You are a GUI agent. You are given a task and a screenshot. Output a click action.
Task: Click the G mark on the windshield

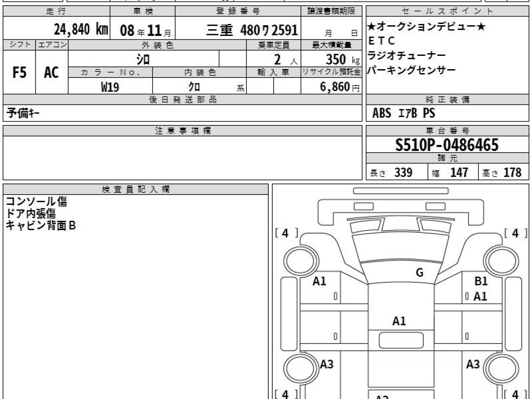(419, 273)
